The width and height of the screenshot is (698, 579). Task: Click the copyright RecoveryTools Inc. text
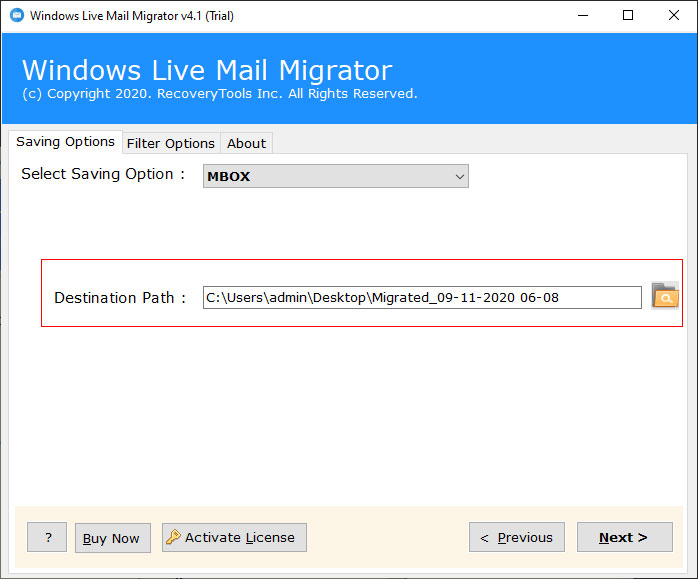[220, 94]
